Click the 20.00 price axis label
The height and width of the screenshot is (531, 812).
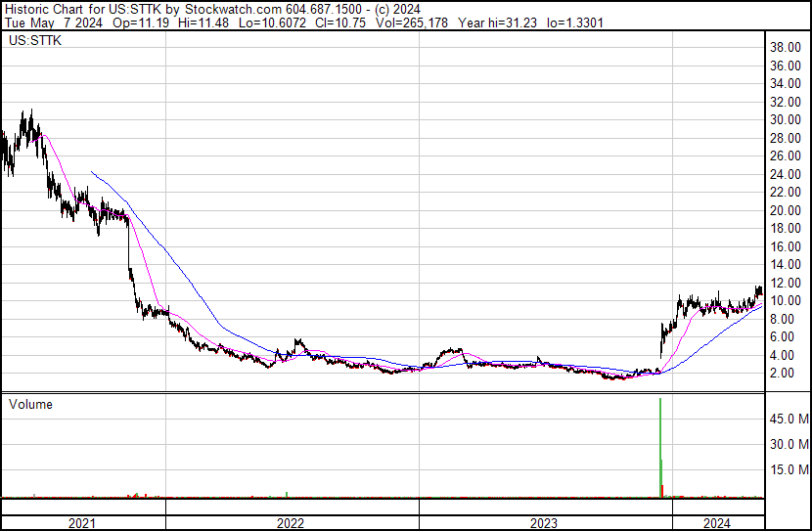[x=787, y=210]
